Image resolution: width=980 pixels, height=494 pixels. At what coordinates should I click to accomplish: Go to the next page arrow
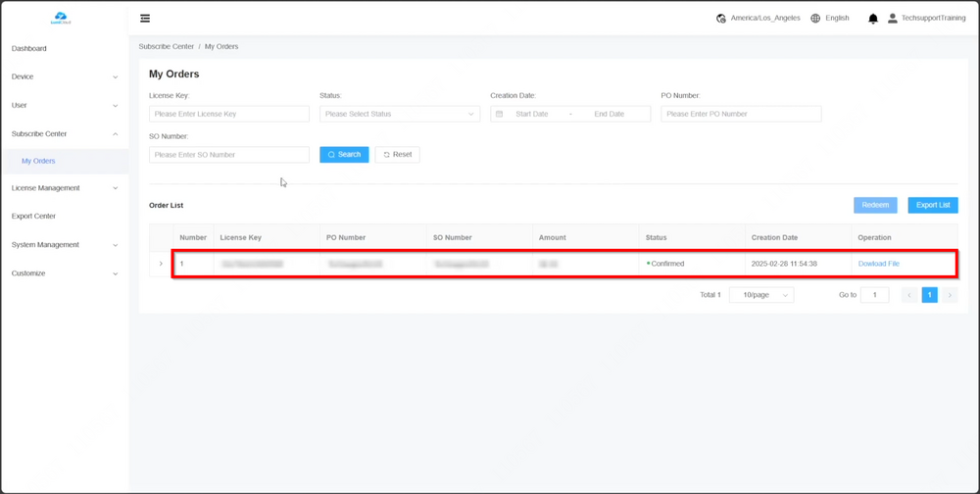tap(950, 295)
